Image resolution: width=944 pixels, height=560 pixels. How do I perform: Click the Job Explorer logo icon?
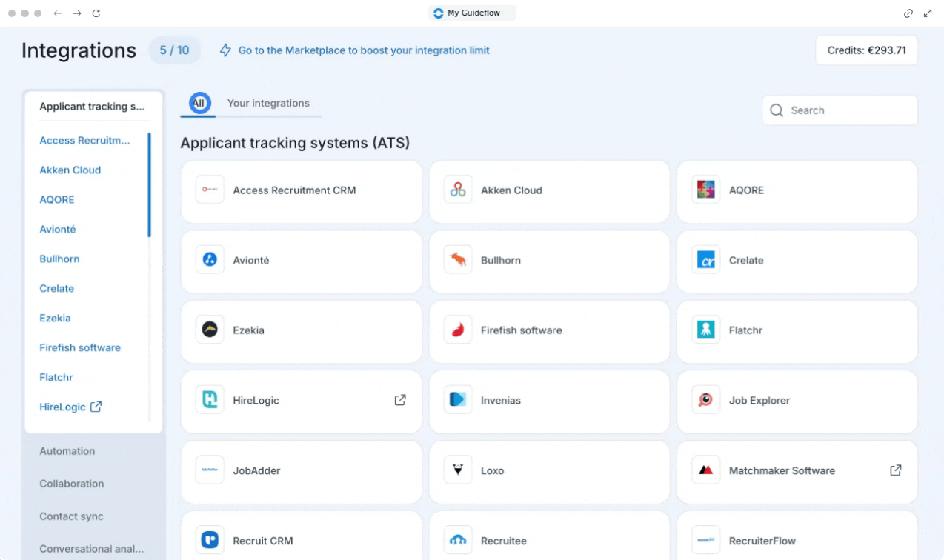click(705, 401)
